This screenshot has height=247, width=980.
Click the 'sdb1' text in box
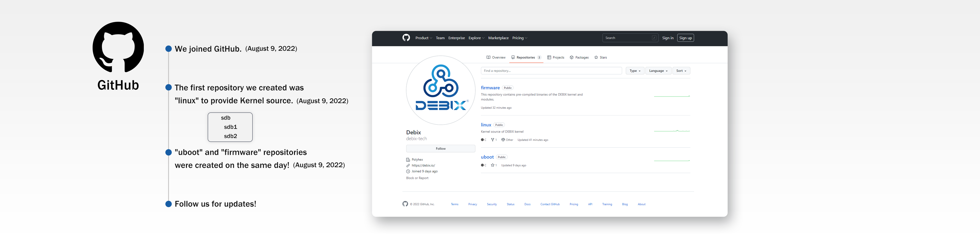231,127
